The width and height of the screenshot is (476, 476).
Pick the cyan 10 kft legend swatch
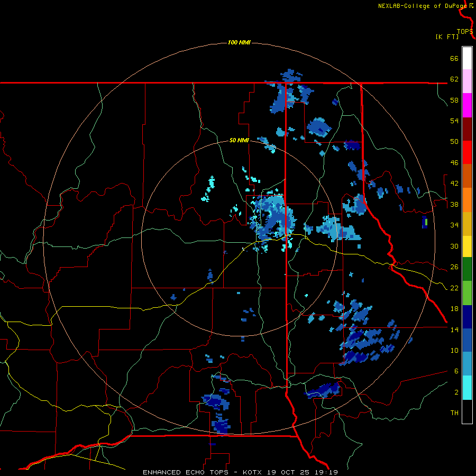pyautogui.click(x=467, y=388)
